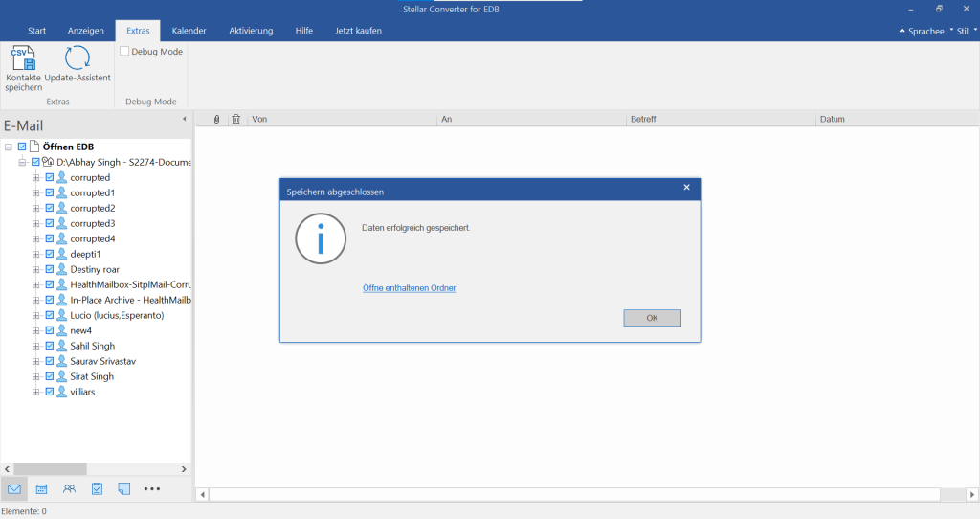980x519 pixels.
Task: Sort emails by the Datum column
Action: point(897,119)
